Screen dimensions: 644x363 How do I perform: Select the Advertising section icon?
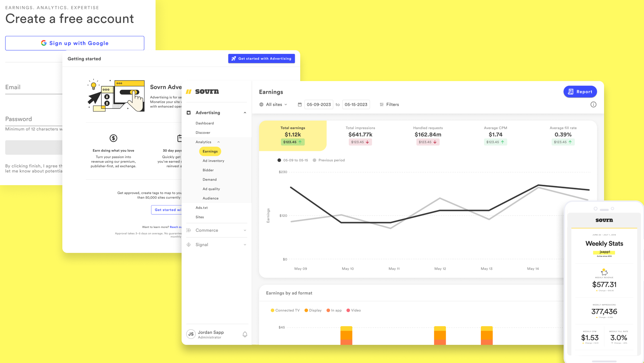click(x=189, y=112)
